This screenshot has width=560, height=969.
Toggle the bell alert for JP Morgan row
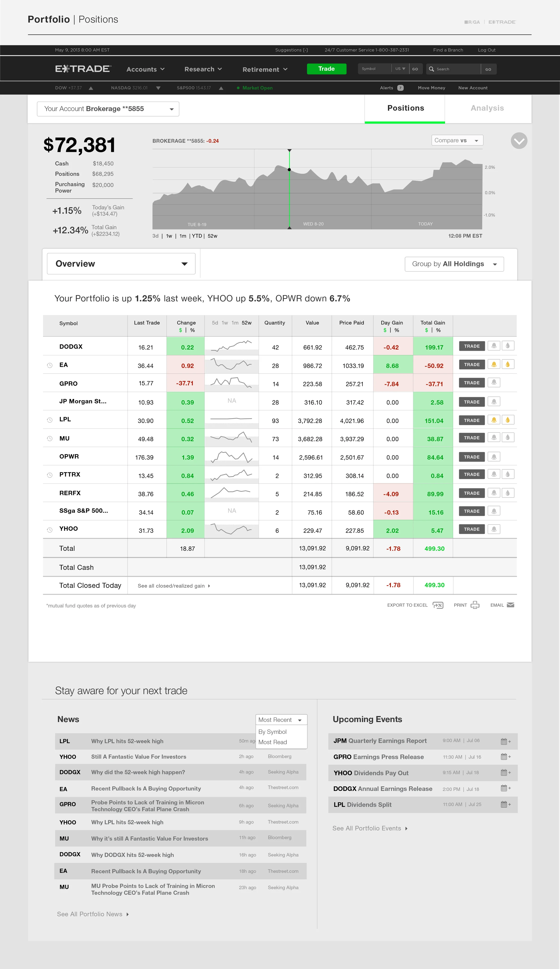coord(494,401)
